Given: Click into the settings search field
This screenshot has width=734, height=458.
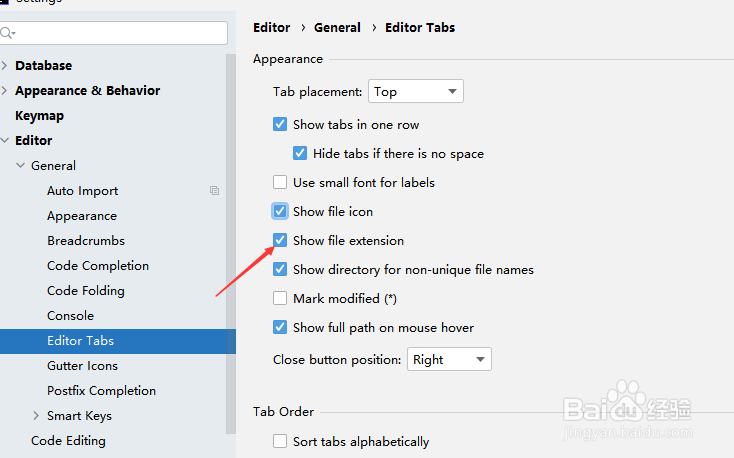Looking at the screenshot, I should (120, 34).
